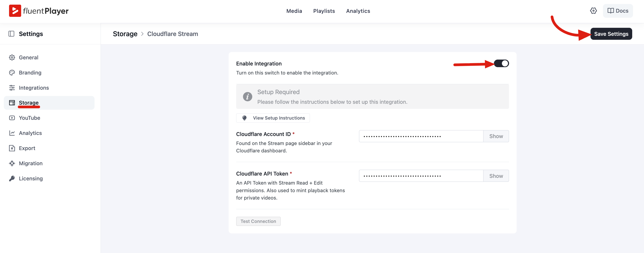Image resolution: width=644 pixels, height=253 pixels.
Task: Select General in the settings sidebar
Action: (x=49, y=57)
